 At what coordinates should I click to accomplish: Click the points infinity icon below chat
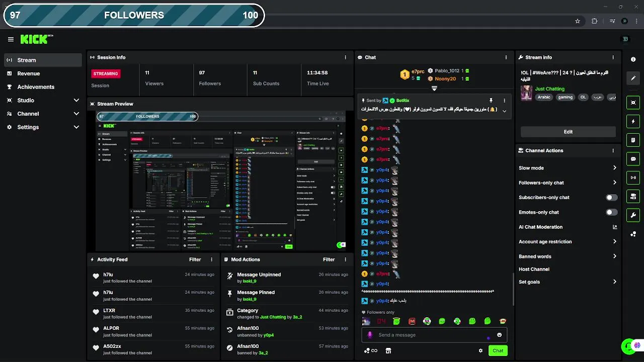[x=371, y=351]
